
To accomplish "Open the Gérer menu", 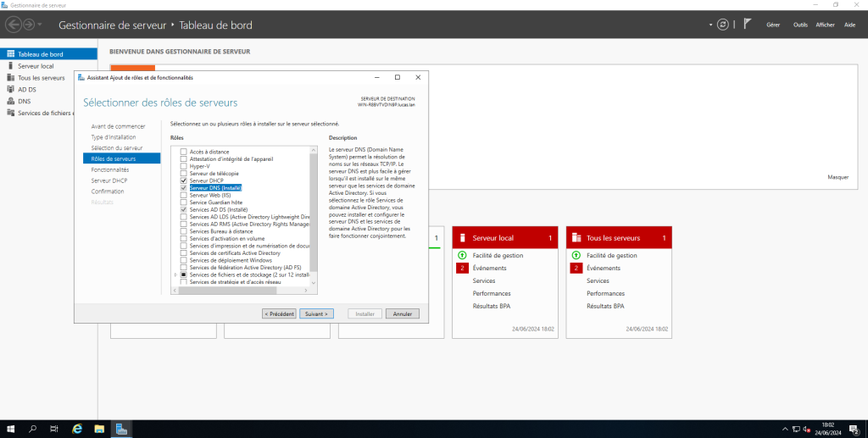I will click(x=772, y=25).
